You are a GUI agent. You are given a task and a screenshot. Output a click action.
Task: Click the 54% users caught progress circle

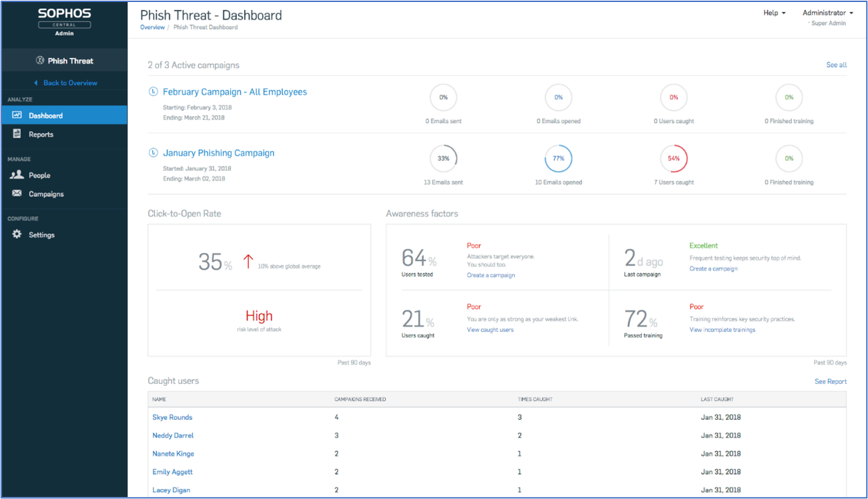(x=674, y=158)
